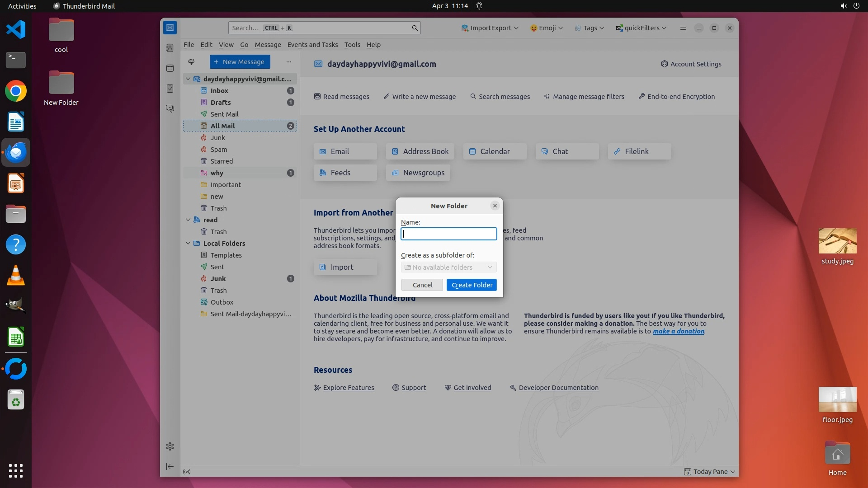Click the folder pane three-dots options
Image resolution: width=868 pixels, height=488 pixels.
(x=289, y=62)
